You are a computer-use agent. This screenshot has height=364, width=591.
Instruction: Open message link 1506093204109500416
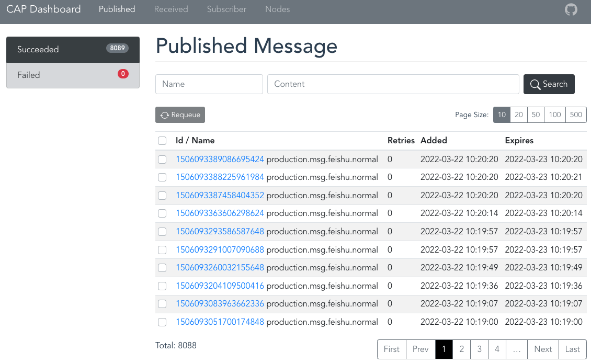click(x=220, y=286)
